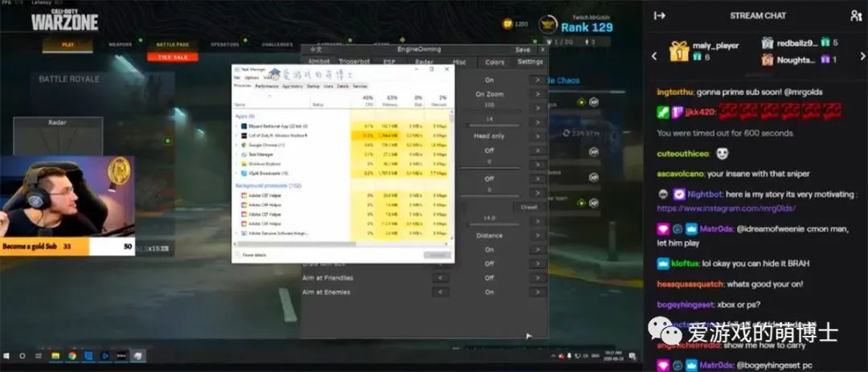The width and height of the screenshot is (868, 372).
Task: Click right arrow for Aim at Friendlies
Action: tap(537, 278)
